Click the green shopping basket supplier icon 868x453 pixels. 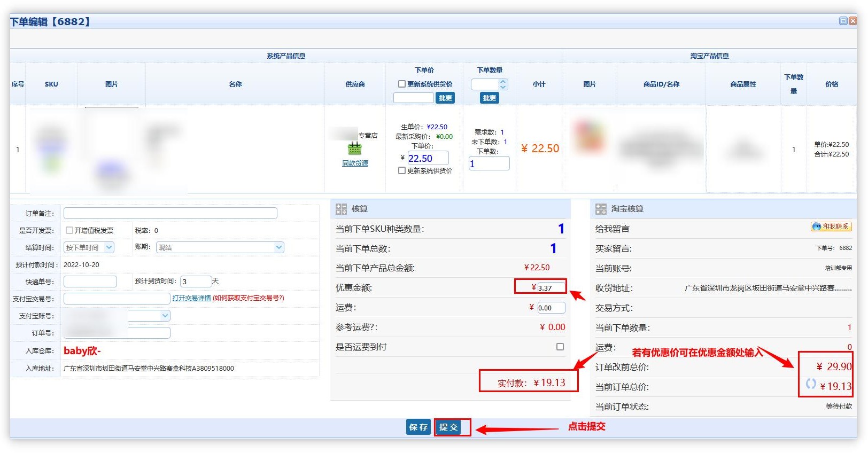click(354, 149)
